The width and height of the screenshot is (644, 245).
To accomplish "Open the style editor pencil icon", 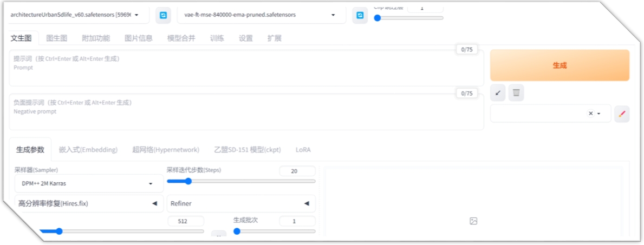I will pos(622,114).
